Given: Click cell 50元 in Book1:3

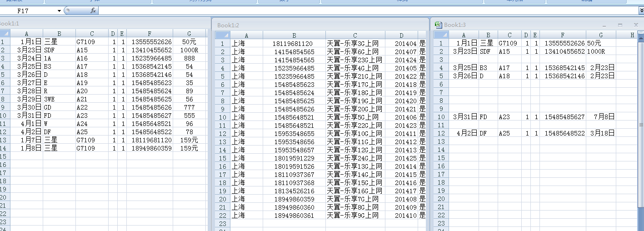Looking at the screenshot, I should [x=601, y=43].
